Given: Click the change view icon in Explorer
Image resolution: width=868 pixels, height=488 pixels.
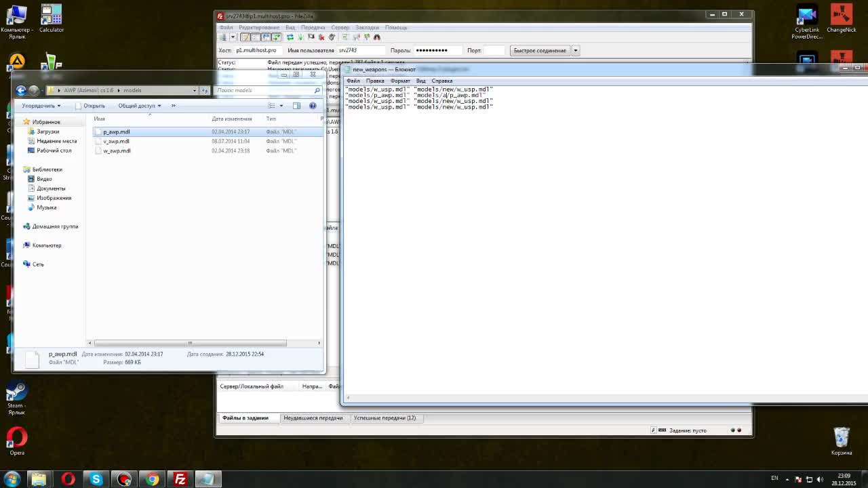Looking at the screenshot, I should tap(271, 106).
